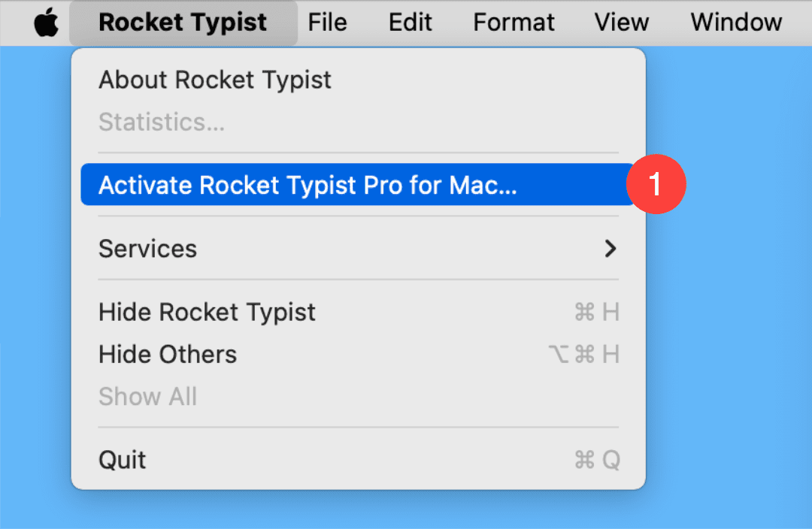Open the View menu
This screenshot has width=812, height=529.
pos(622,23)
